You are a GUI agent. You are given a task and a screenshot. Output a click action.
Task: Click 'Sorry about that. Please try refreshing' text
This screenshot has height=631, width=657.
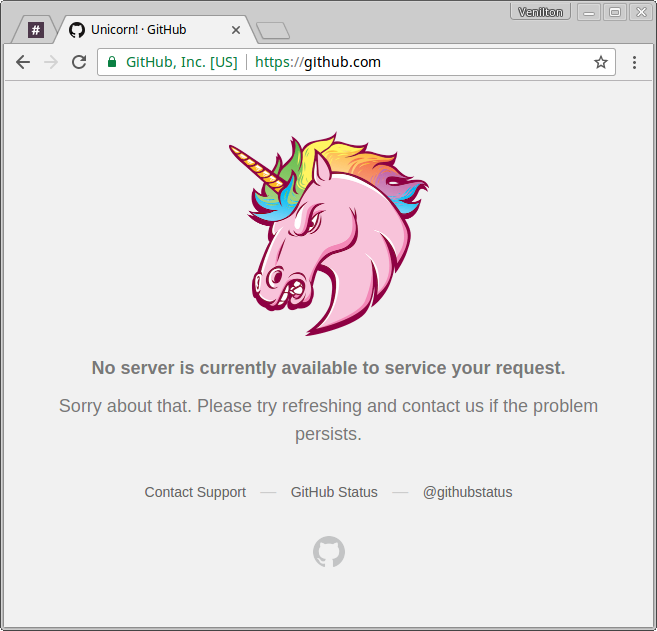tap(328, 419)
